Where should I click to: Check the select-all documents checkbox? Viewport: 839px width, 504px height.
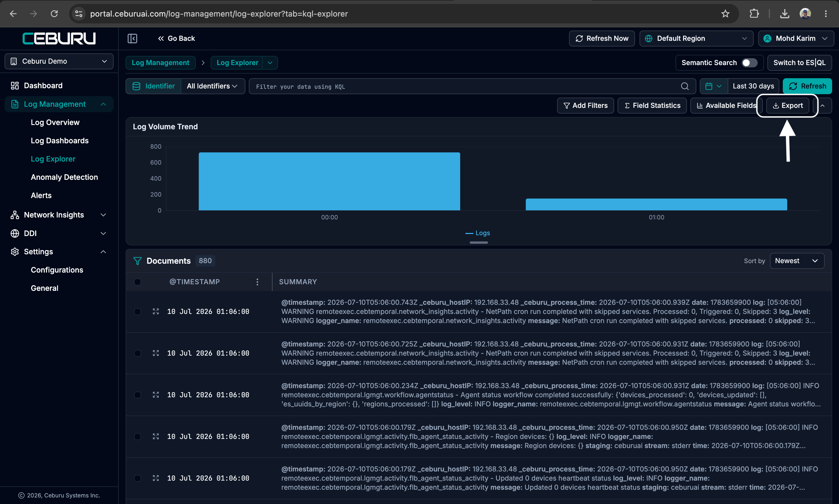coord(138,282)
